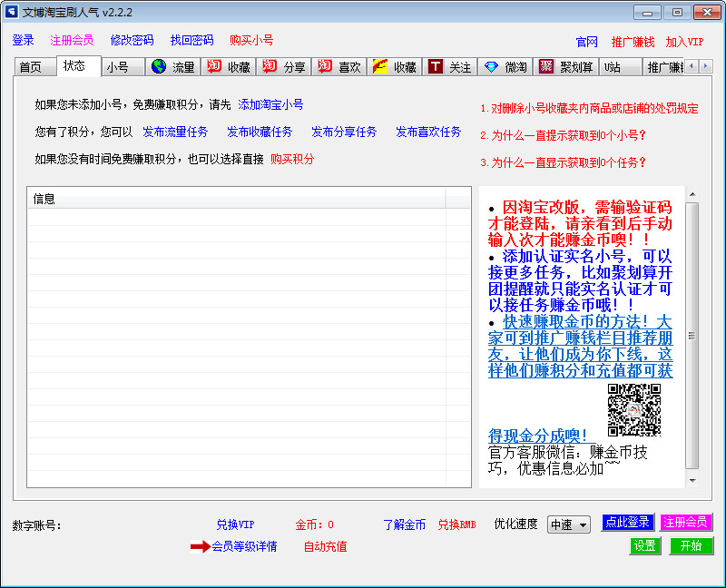Viewport: 726px width, 588px height.
Task: Click the 修改密码 link
Action: coord(132,40)
